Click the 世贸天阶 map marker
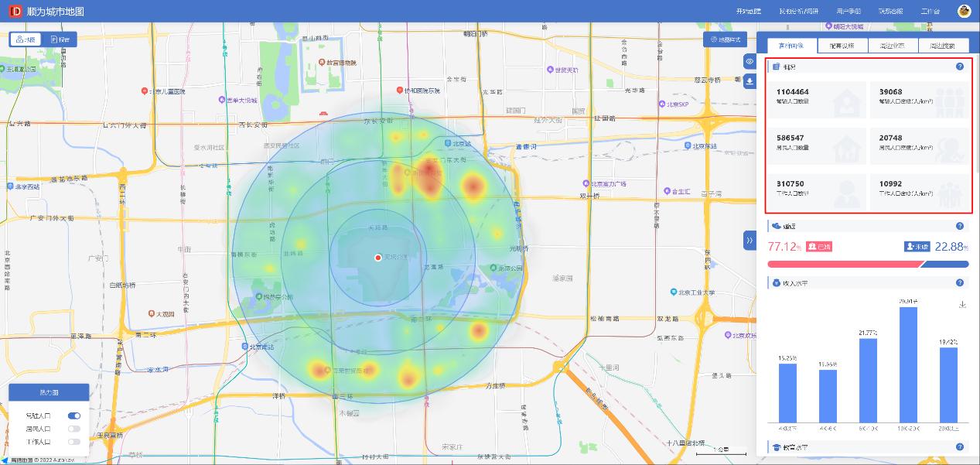Image resolution: width=980 pixels, height=465 pixels. coord(552,70)
